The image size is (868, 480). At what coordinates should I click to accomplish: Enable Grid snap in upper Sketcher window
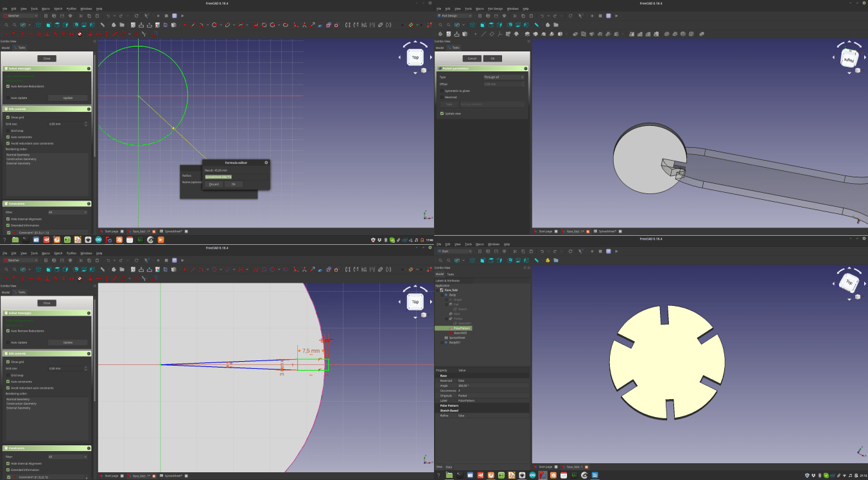(8, 130)
